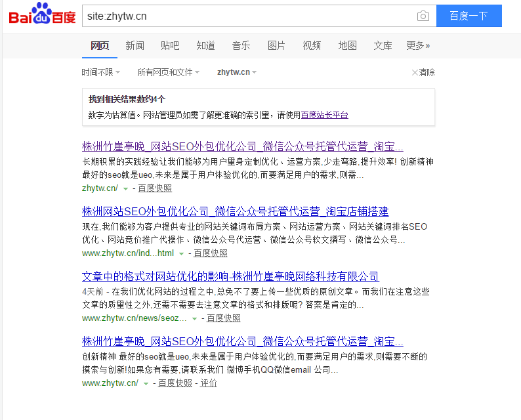Show more categories via 更多»
Screen dimensions: 521x420
pyautogui.click(x=418, y=45)
